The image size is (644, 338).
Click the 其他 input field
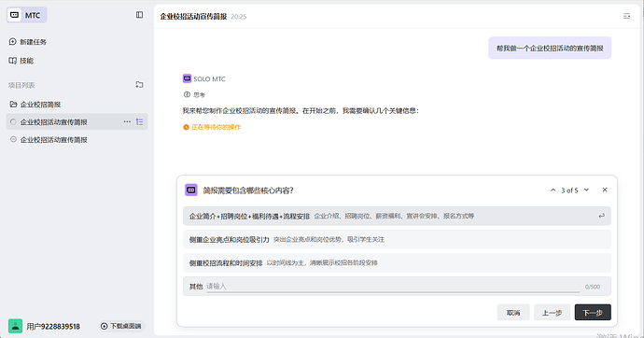pyautogui.click(x=393, y=287)
